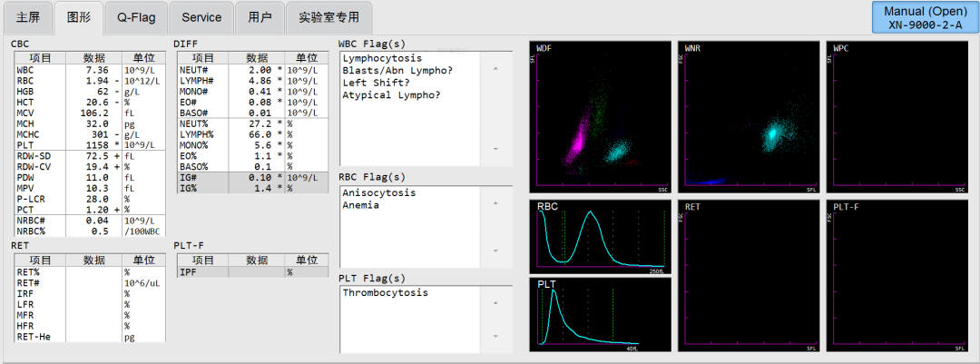
Task: Go to the 用户 tab
Action: pos(259,17)
